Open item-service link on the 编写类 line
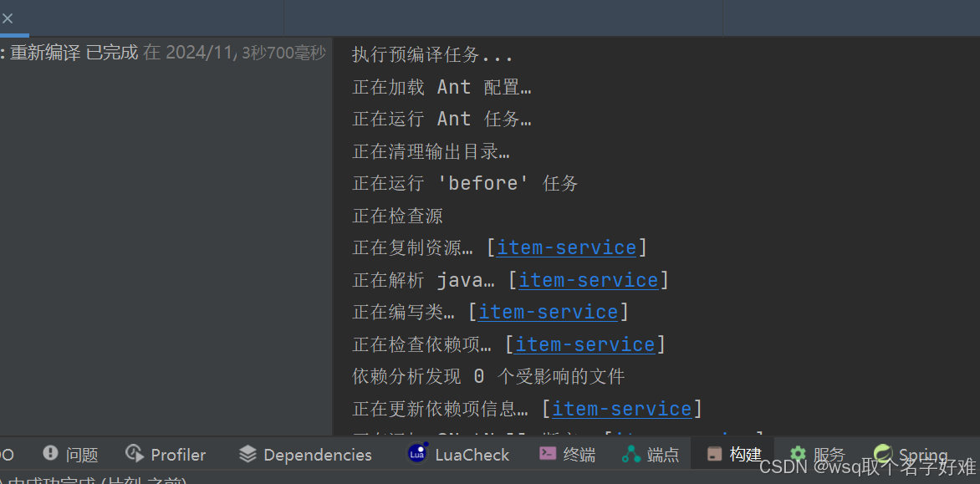This screenshot has width=980, height=484. 548,311
